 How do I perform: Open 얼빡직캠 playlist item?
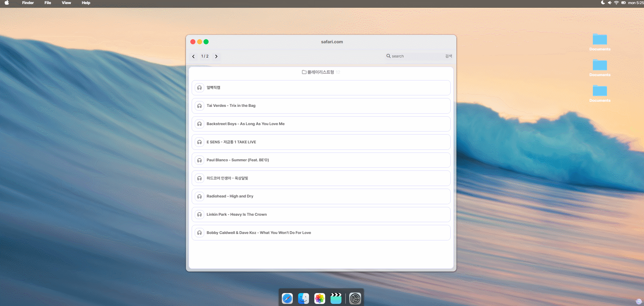click(x=321, y=88)
